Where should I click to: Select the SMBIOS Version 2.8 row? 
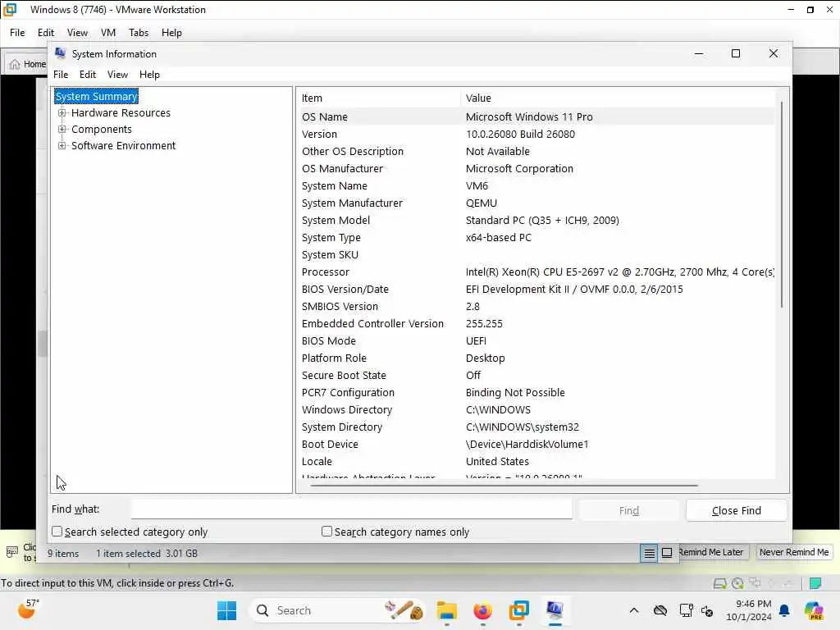pyautogui.click(x=536, y=307)
